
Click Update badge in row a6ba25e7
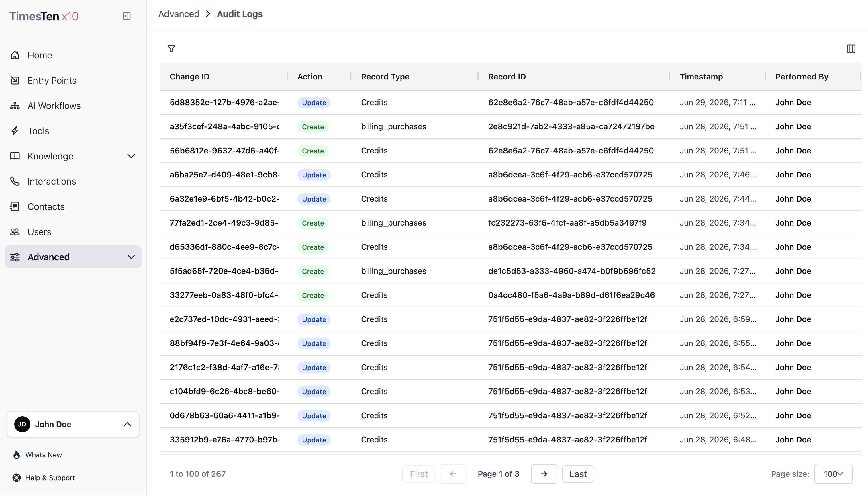314,175
